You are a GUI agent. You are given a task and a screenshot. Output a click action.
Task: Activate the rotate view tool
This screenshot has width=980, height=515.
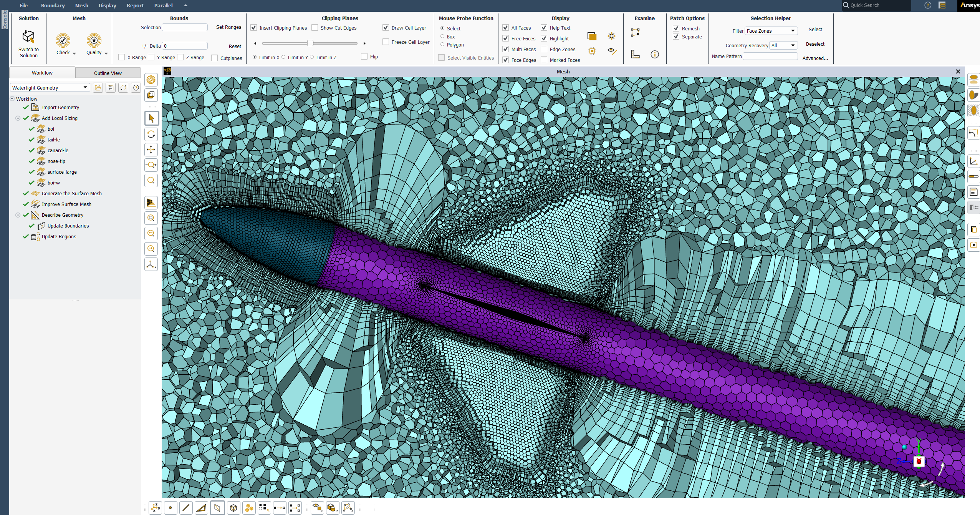[151, 134]
